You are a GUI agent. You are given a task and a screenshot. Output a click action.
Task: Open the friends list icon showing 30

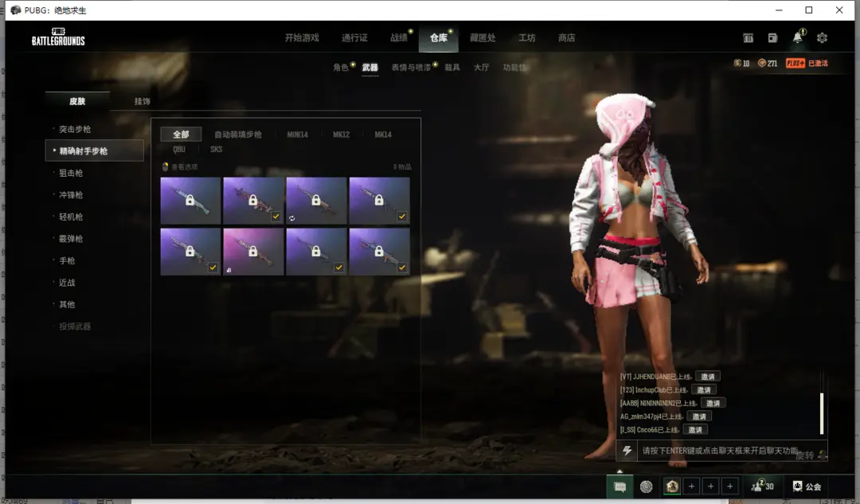click(x=762, y=486)
